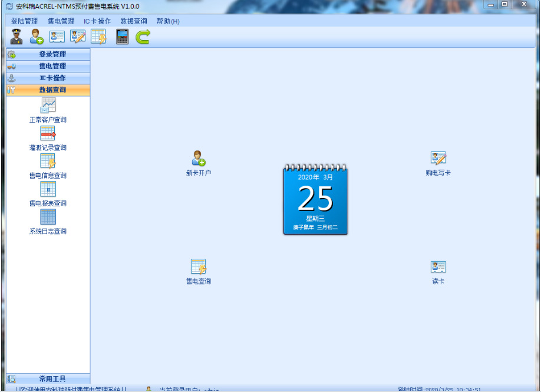Open the 登陆管理 menu

pos(24,21)
